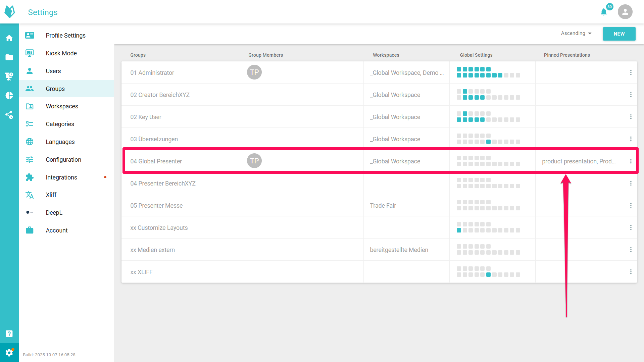Viewport: 644px width, 362px height.
Task: Click the TP member avatar for Administrator
Action: 254,72
